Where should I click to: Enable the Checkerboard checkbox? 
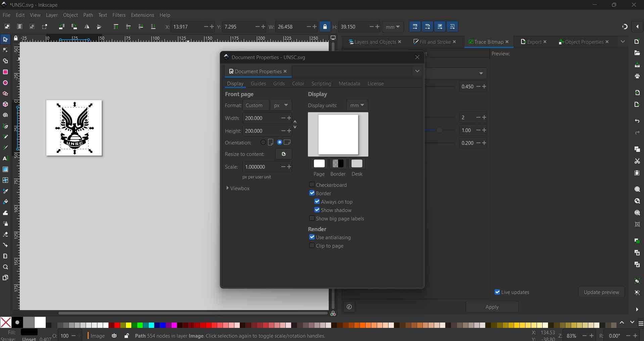(312, 185)
